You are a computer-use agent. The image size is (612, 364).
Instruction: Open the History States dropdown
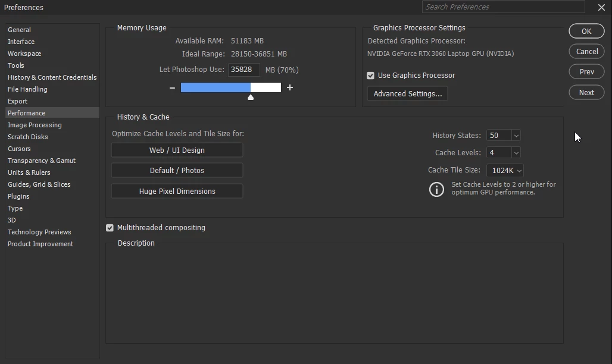516,136
